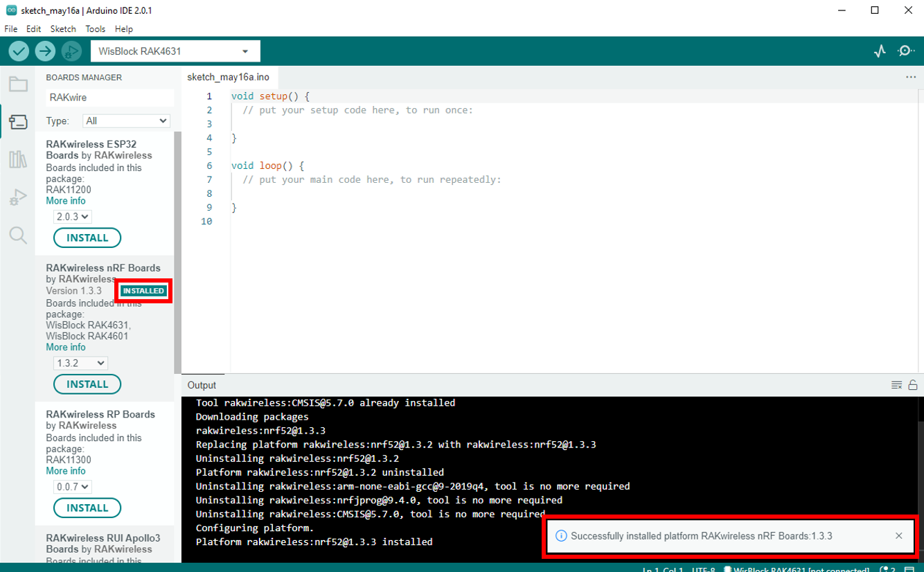
Task: Click the Upload arrow button
Action: click(45, 51)
